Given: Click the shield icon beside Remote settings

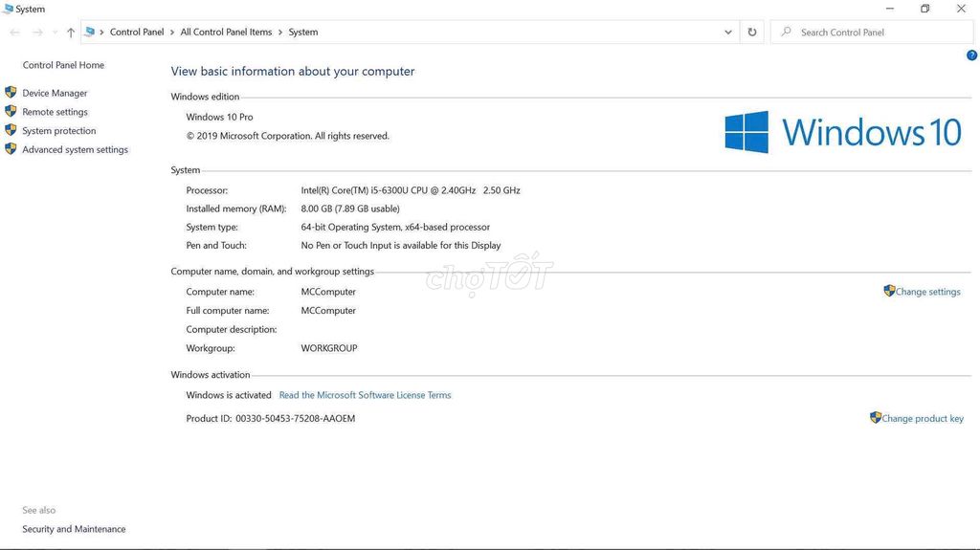Looking at the screenshot, I should click(x=11, y=111).
